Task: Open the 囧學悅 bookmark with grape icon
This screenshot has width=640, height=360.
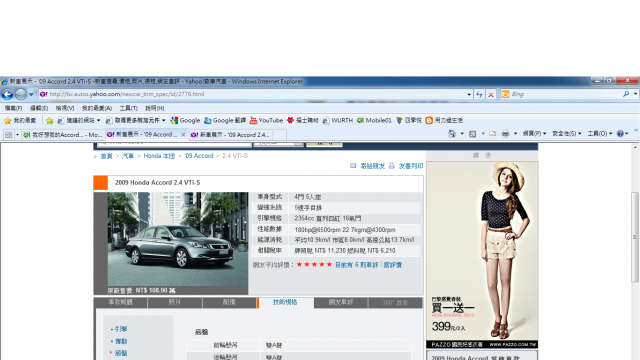Action: point(409,120)
